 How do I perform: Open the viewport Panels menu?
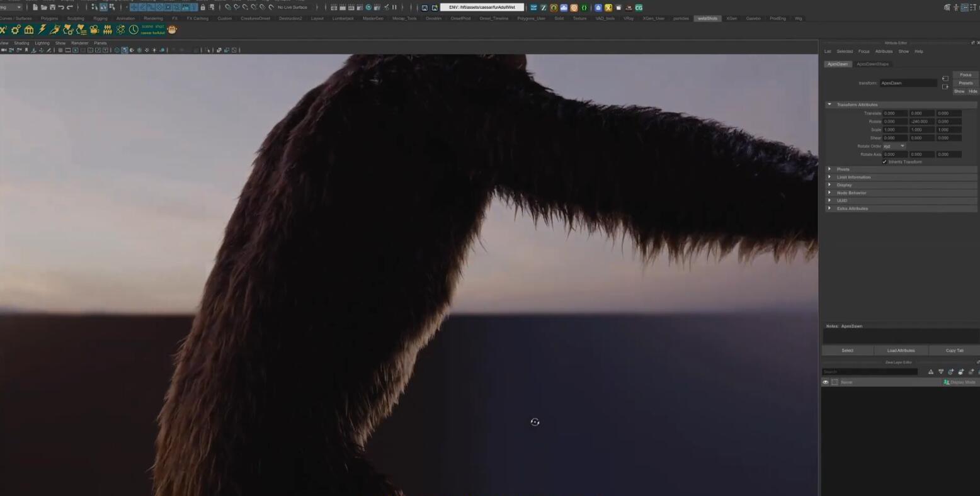pos(100,43)
